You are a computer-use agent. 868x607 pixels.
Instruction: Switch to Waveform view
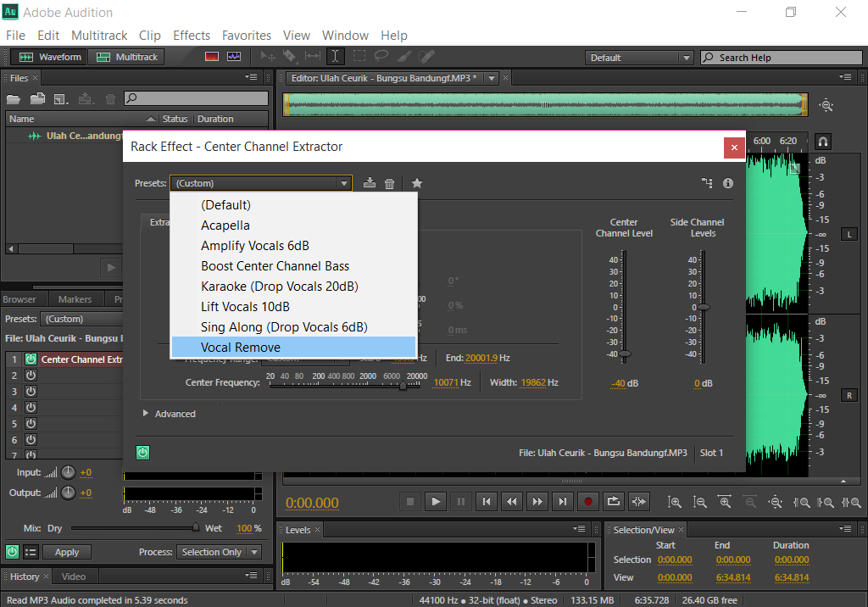pyautogui.click(x=50, y=57)
